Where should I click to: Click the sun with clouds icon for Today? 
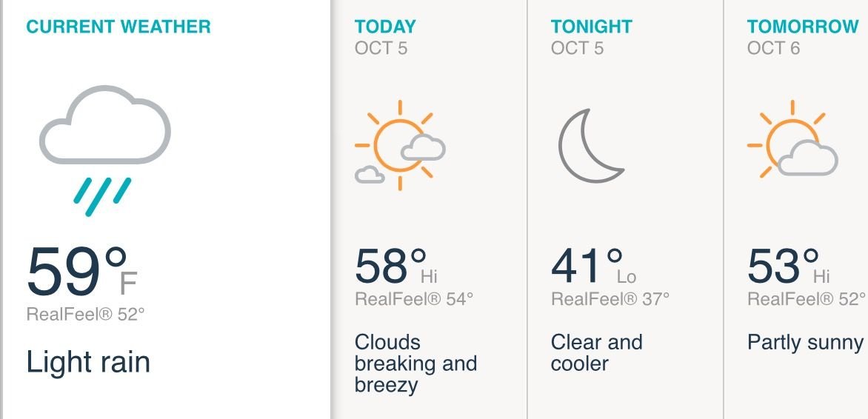[x=400, y=146]
